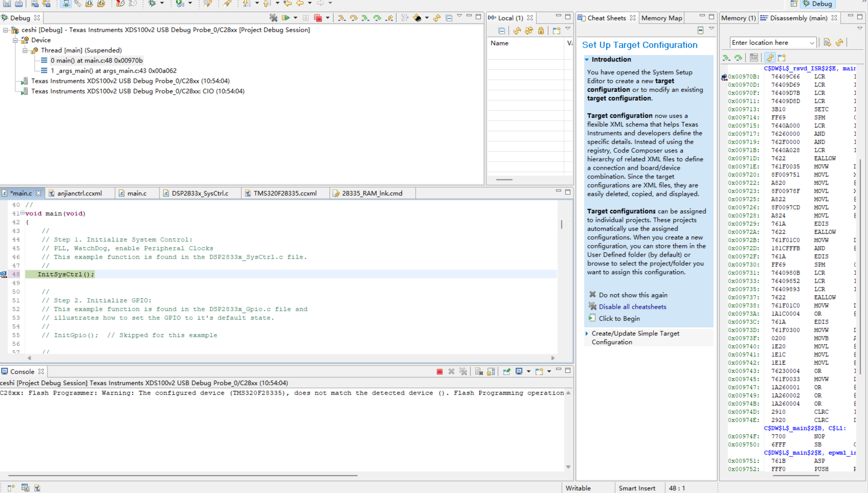Click the Step Into debug icon

coord(341,18)
